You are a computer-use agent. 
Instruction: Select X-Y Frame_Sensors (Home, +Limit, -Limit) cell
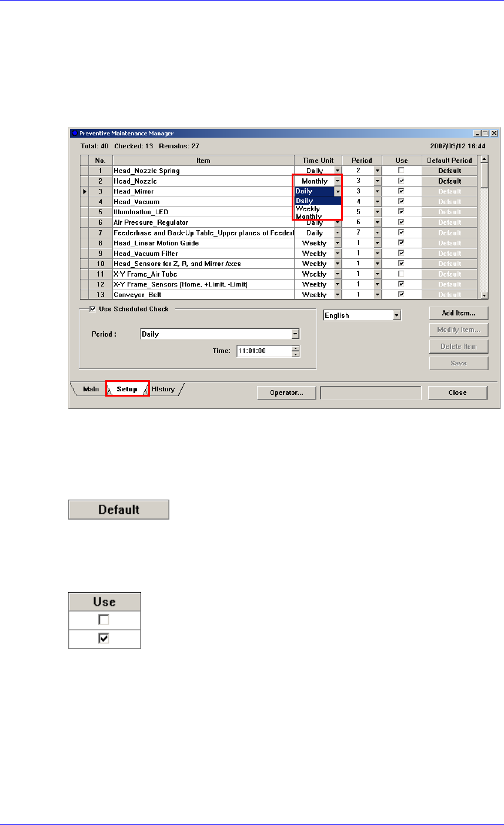(x=203, y=284)
